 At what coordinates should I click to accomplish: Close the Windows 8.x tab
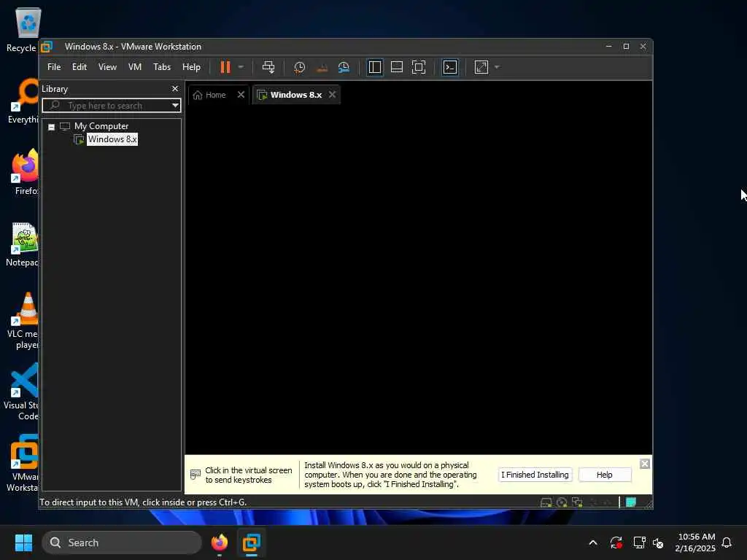click(x=332, y=95)
